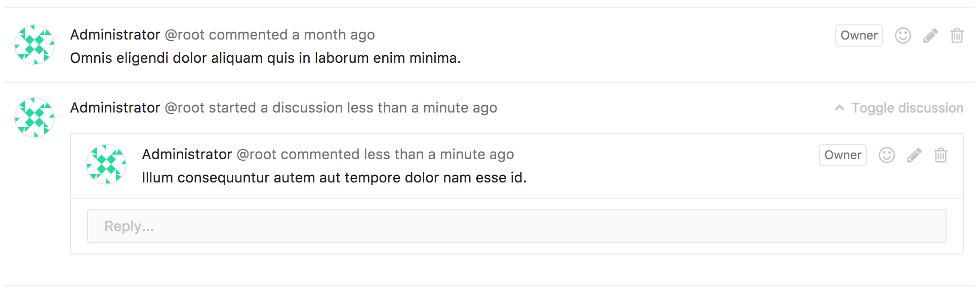Click Owner badge on the 'Omnis eligendi' comment
The image size is (980, 295).
(859, 35)
